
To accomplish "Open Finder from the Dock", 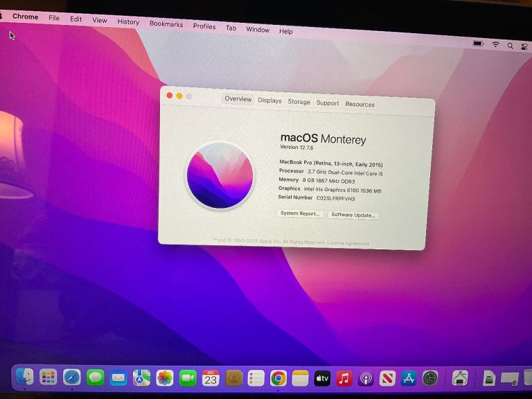I will tap(25, 377).
